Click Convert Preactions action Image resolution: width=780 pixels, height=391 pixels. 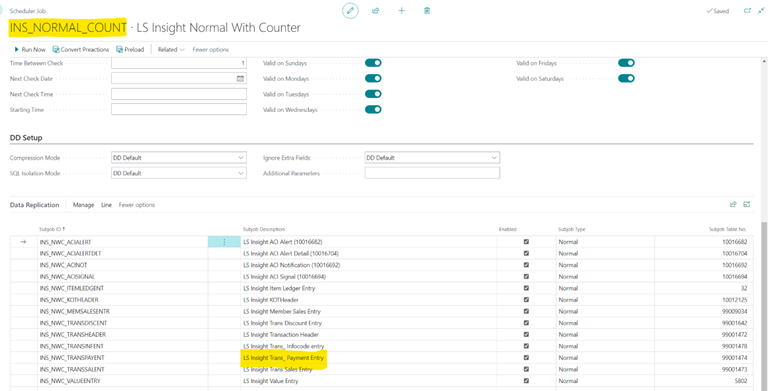coord(81,49)
